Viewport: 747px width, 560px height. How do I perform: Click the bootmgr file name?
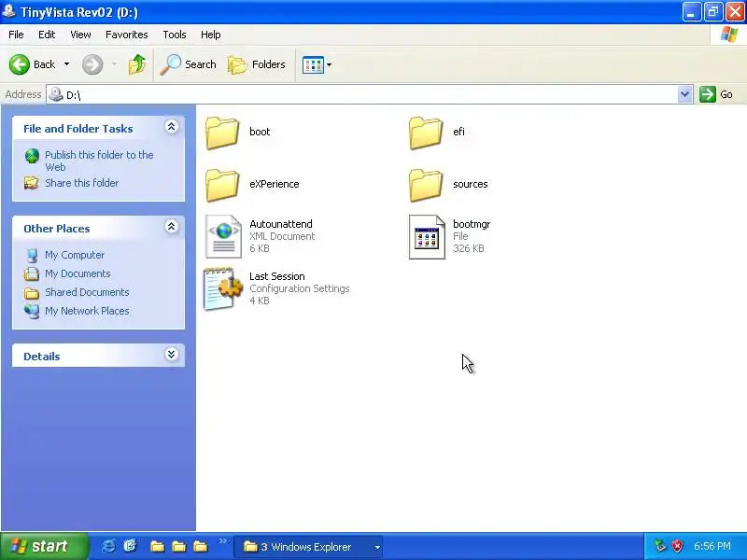(x=472, y=224)
